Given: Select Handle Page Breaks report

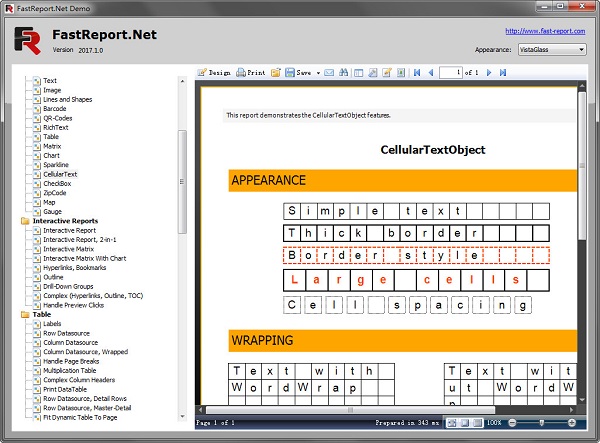Looking at the screenshot, I should click(71, 362).
